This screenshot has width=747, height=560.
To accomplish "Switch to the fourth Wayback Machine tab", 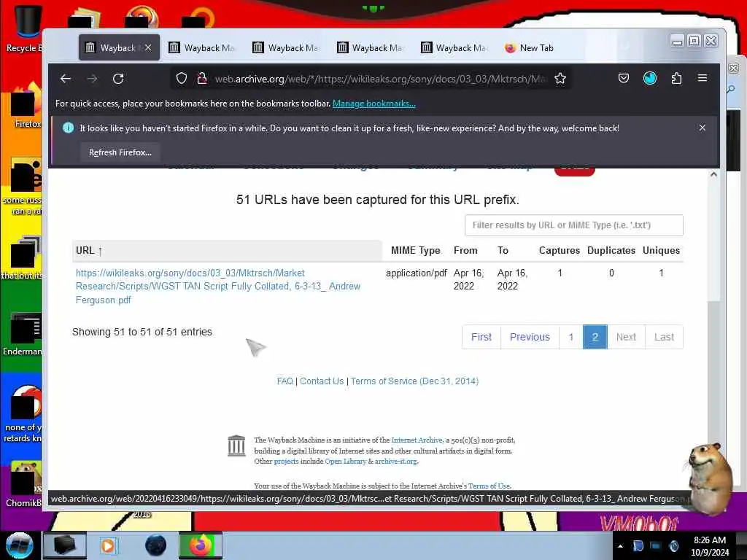I will 370,47.
